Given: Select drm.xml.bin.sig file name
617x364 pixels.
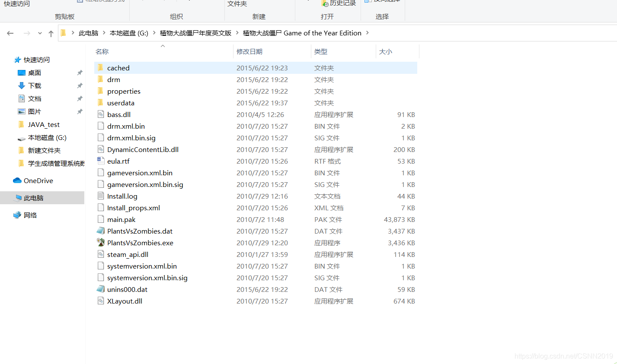Looking at the screenshot, I should point(131,138).
